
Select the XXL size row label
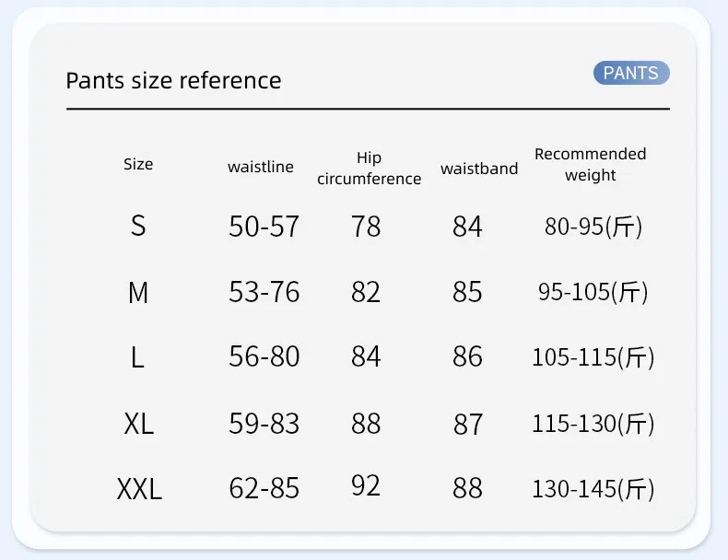pos(139,489)
